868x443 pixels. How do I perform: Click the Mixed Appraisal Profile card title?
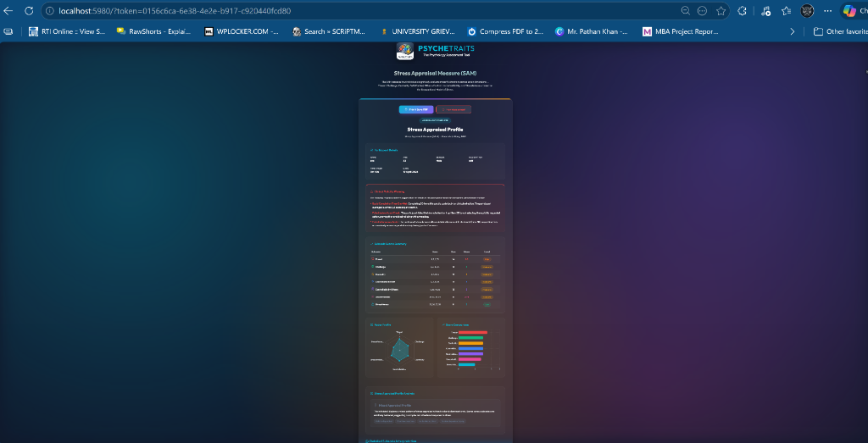(395, 406)
